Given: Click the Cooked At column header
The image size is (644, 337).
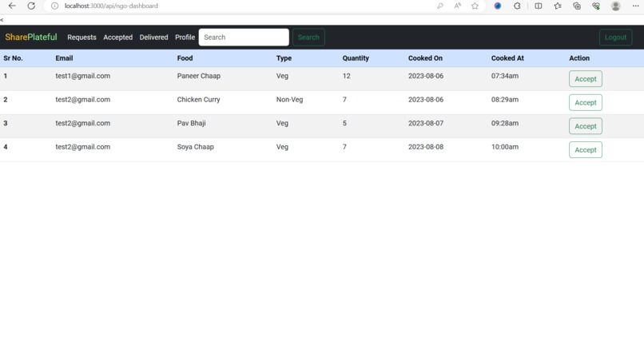Looking at the screenshot, I should click(x=507, y=58).
